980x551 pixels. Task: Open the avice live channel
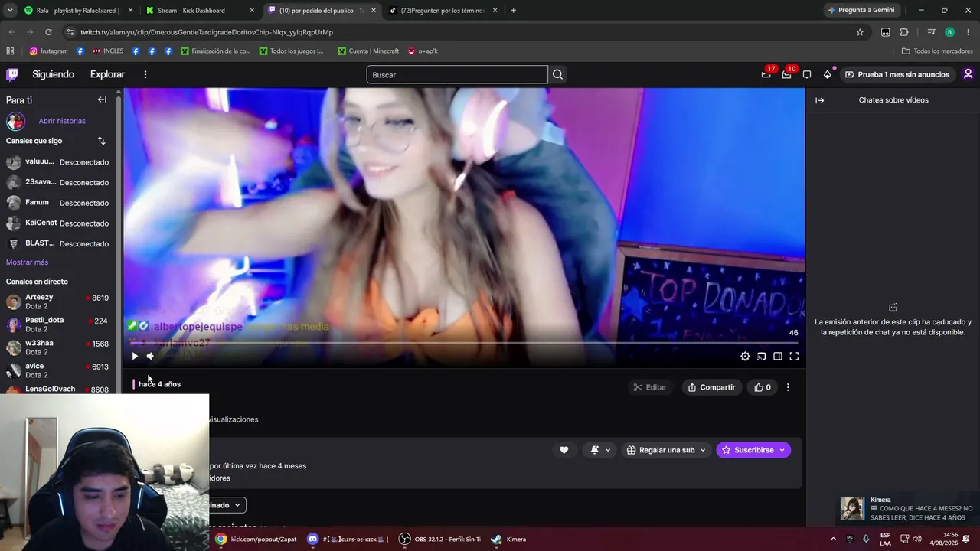pyautogui.click(x=57, y=370)
